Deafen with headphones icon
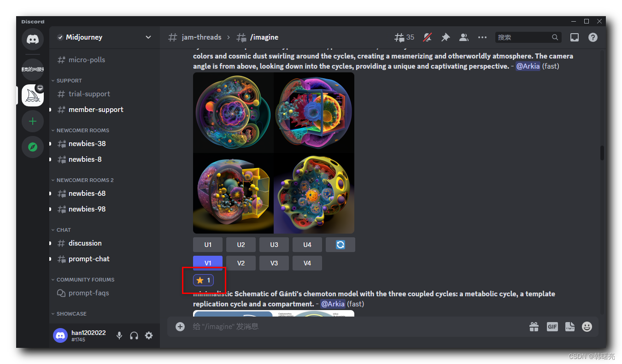 tap(134, 335)
